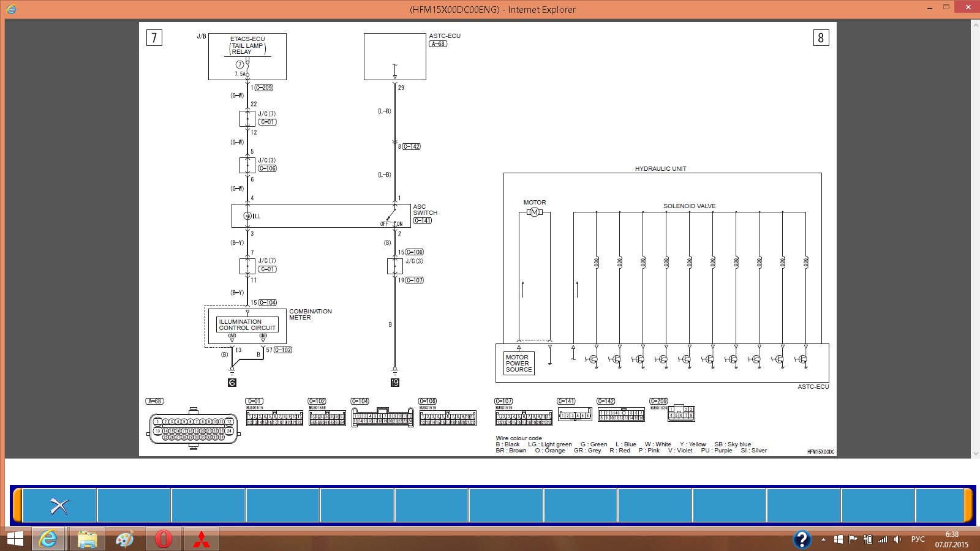Open Opera browser from the taskbar
Image resolution: width=980 pixels, height=551 pixels.
pyautogui.click(x=163, y=539)
